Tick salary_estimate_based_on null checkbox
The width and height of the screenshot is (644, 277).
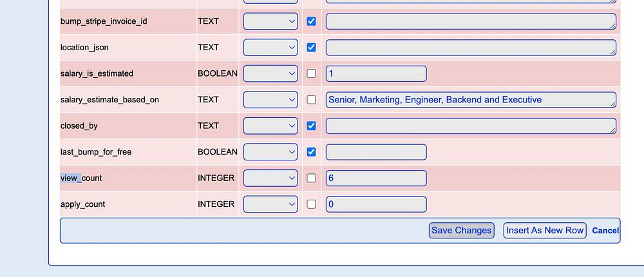[x=312, y=100]
